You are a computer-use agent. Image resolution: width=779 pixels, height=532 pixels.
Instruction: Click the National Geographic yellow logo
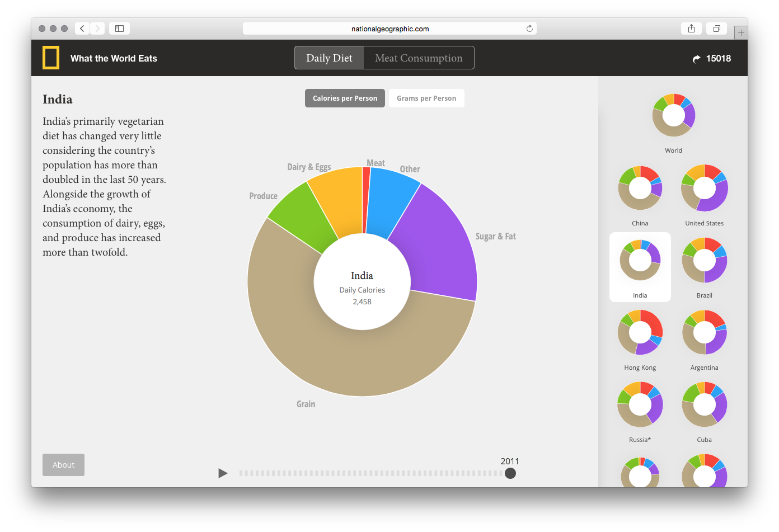coord(51,58)
